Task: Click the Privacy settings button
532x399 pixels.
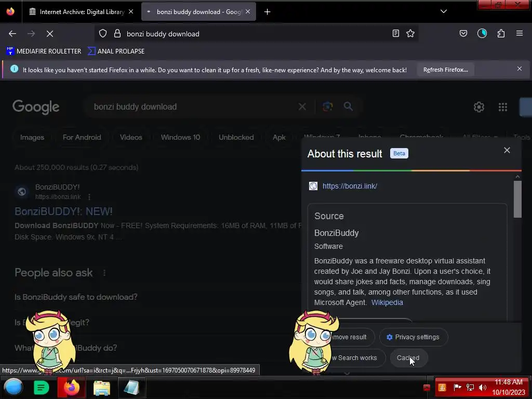Action: (414, 337)
